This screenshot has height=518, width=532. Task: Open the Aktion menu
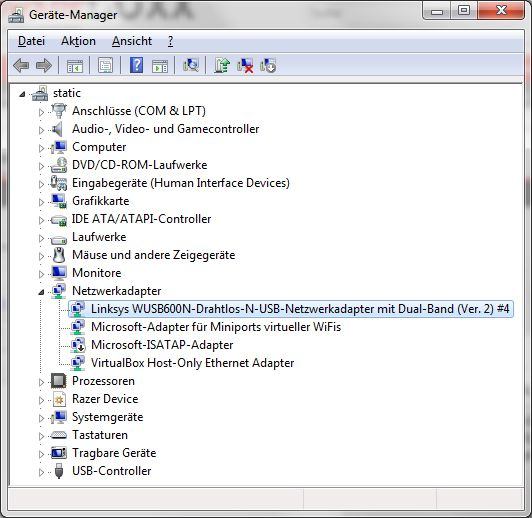click(78, 41)
